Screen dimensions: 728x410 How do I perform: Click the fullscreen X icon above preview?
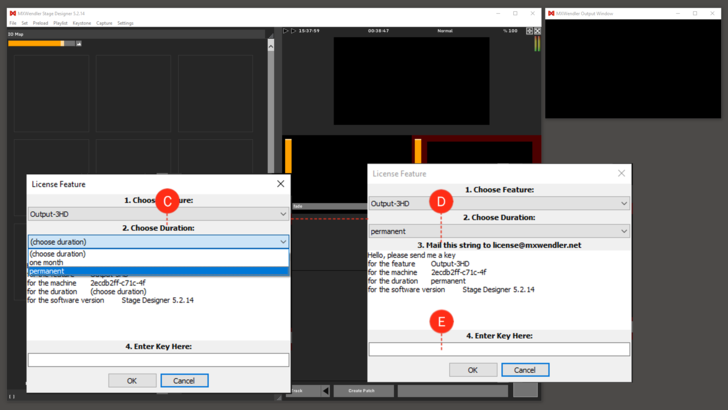point(537,31)
